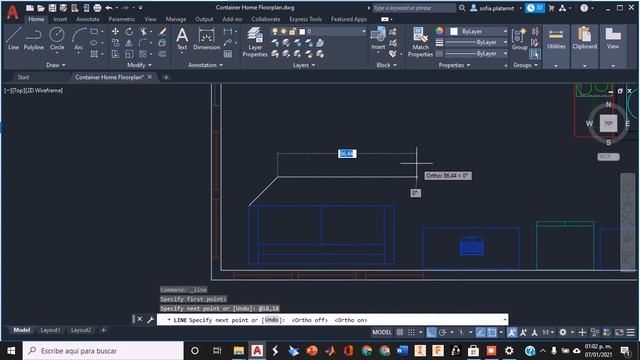
Task: Open the Parametric ribbon tab
Action: (x=122, y=19)
